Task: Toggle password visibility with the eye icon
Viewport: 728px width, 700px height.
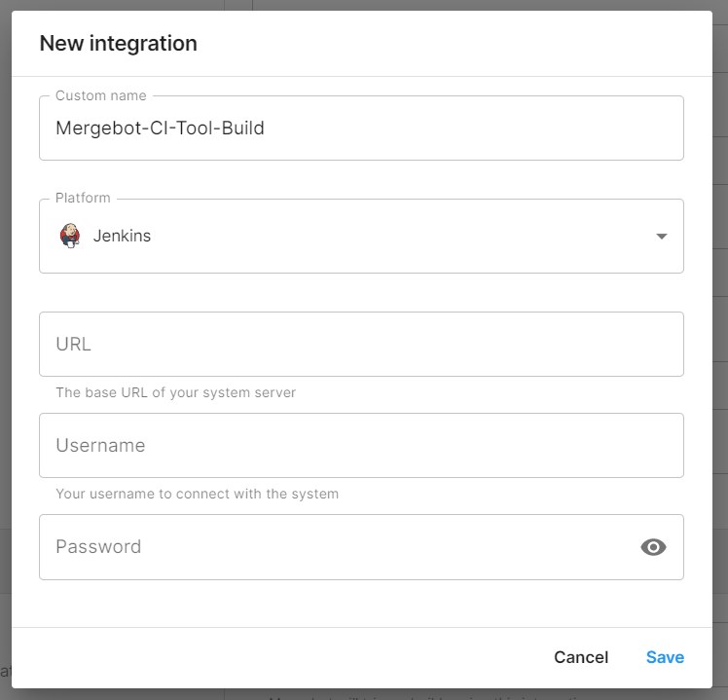Action: click(653, 547)
